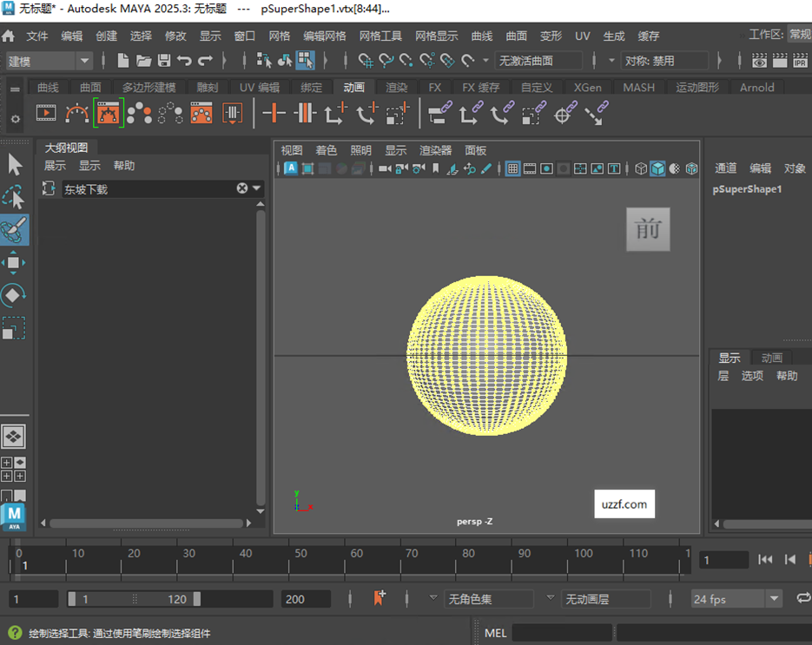Open the outliner 展示 menu
The image size is (812, 645).
[x=55, y=166]
